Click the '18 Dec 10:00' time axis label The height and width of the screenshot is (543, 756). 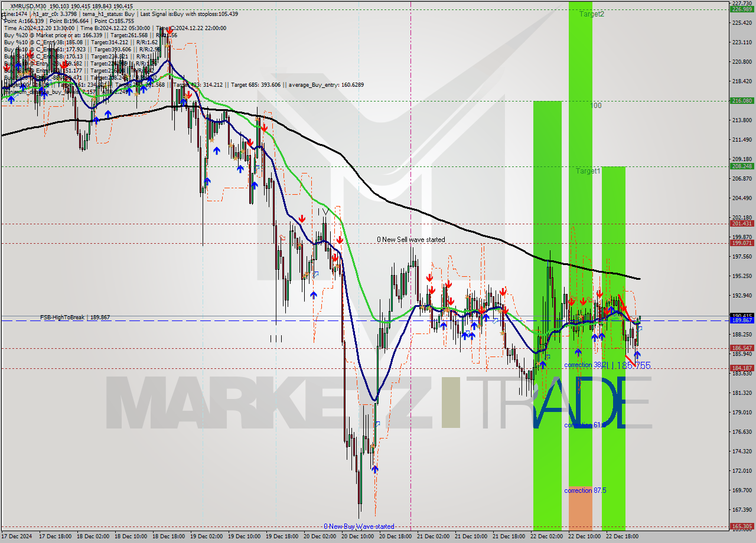[132, 537]
